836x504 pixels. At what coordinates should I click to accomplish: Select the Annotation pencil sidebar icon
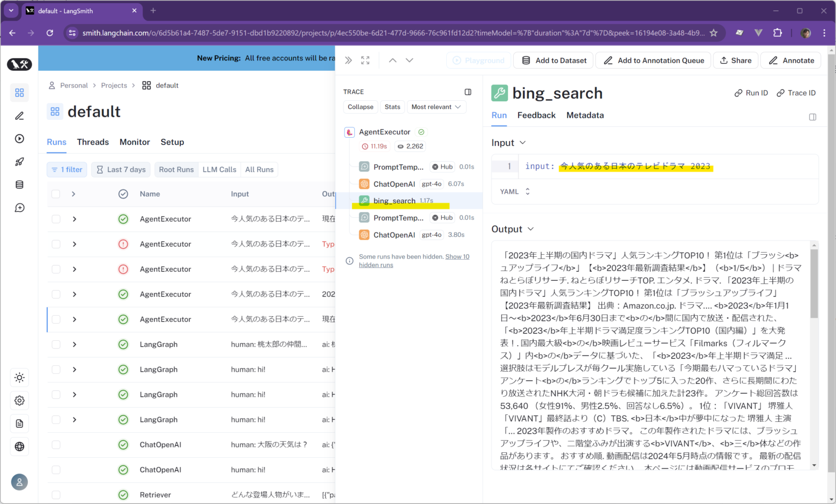click(20, 115)
